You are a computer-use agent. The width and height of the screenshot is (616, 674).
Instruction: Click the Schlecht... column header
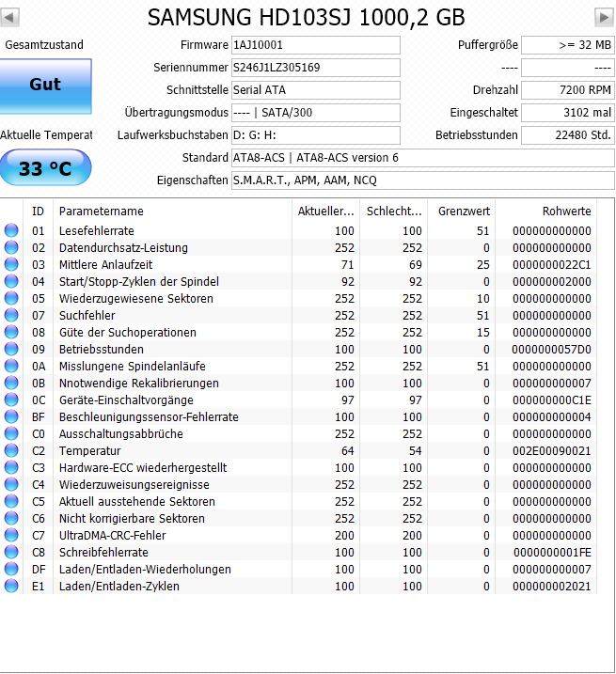tap(394, 212)
